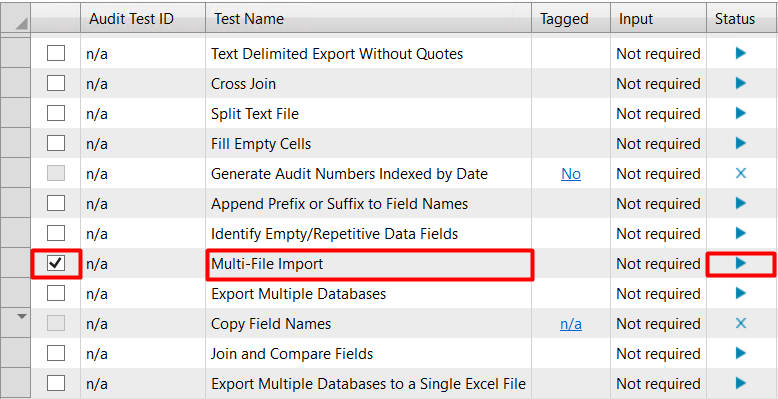Click play icon for Cross Join
This screenshot has height=399, width=778.
point(740,83)
